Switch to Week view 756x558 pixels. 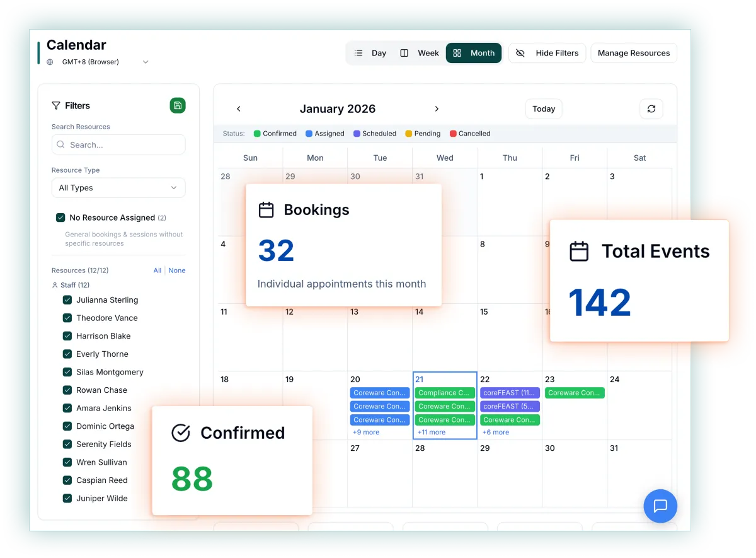point(420,53)
